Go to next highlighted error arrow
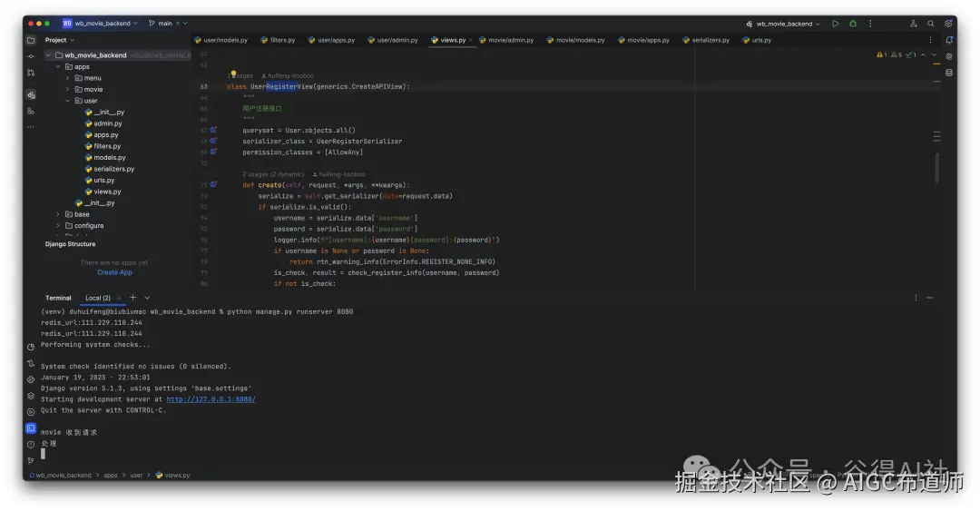This screenshot has width=980, height=511. click(x=935, y=55)
